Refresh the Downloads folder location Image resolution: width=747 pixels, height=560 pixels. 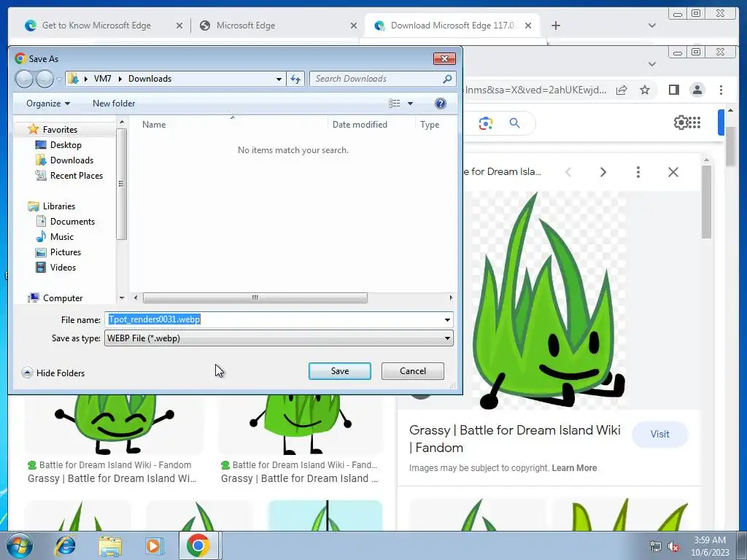[295, 79]
